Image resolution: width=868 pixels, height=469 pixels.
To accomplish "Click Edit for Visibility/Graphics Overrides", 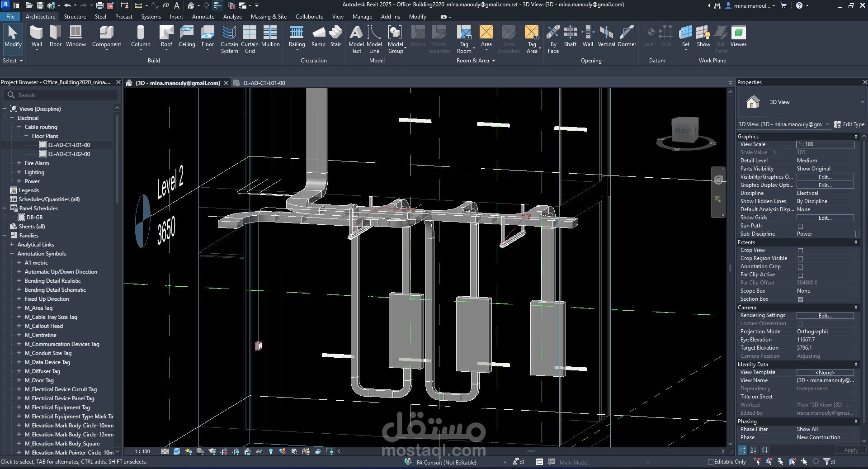I will pyautogui.click(x=825, y=177).
